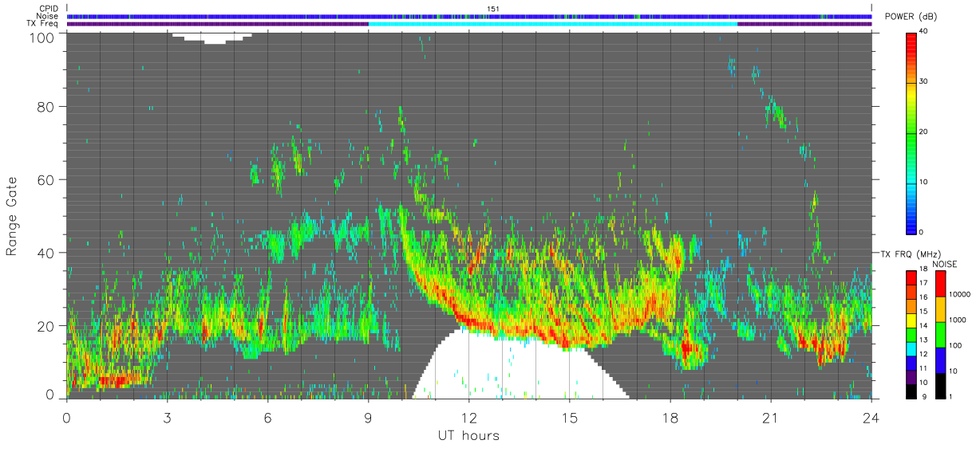
Task: Click the cyan 12 MHz frequency swatch
Action: pyautogui.click(x=912, y=348)
